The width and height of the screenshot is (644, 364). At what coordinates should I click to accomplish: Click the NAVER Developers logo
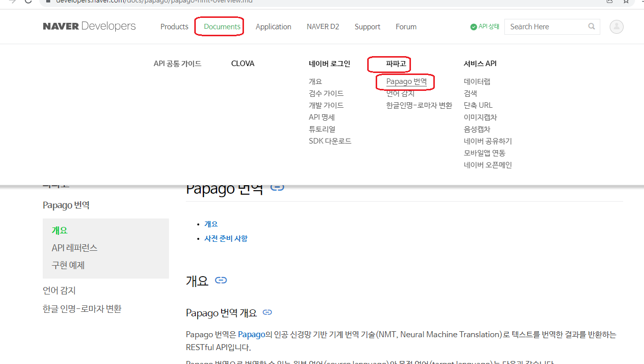(x=89, y=26)
